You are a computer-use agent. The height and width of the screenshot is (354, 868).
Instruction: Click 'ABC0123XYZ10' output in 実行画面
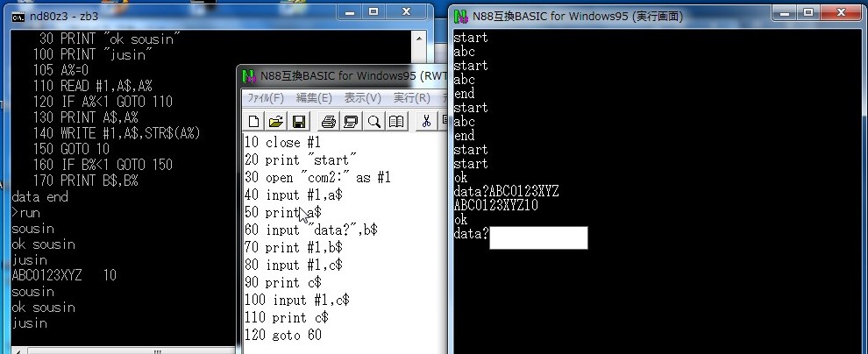[496, 206]
